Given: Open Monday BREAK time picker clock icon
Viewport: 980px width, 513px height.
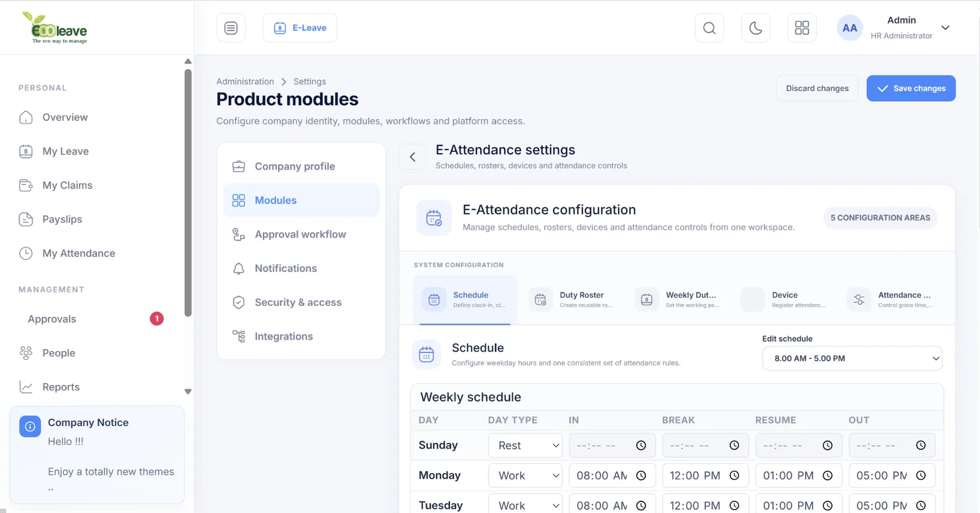Looking at the screenshot, I should point(734,476).
